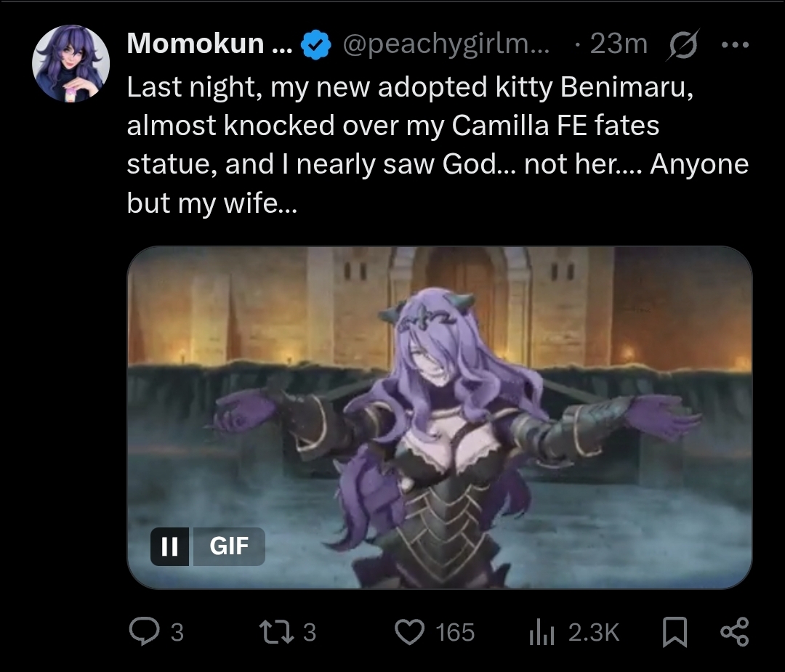Open Momokun's profile picture avatar
This screenshot has width=785, height=672.
click(x=71, y=63)
